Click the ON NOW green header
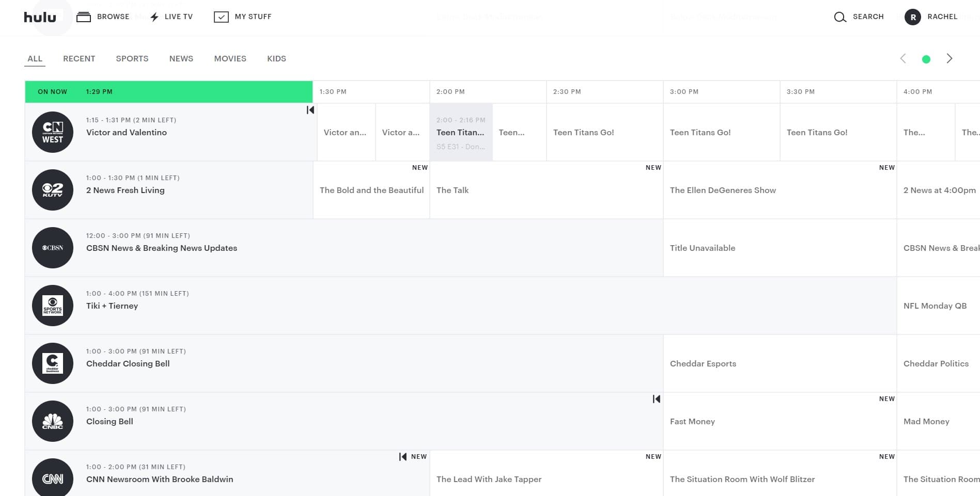 tap(169, 92)
